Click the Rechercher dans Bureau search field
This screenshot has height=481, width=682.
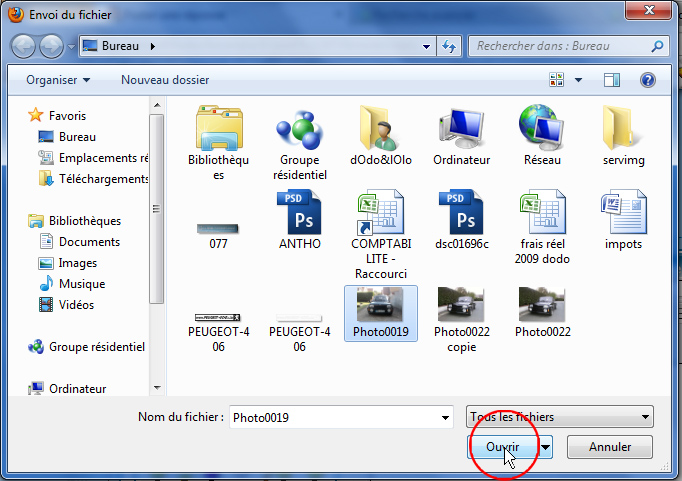pyautogui.click(x=560, y=46)
